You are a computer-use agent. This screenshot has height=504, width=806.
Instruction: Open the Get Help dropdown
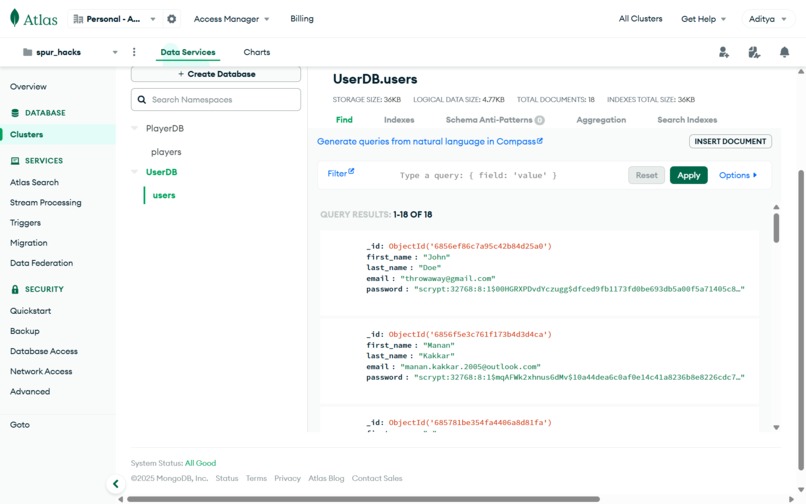[703, 19]
